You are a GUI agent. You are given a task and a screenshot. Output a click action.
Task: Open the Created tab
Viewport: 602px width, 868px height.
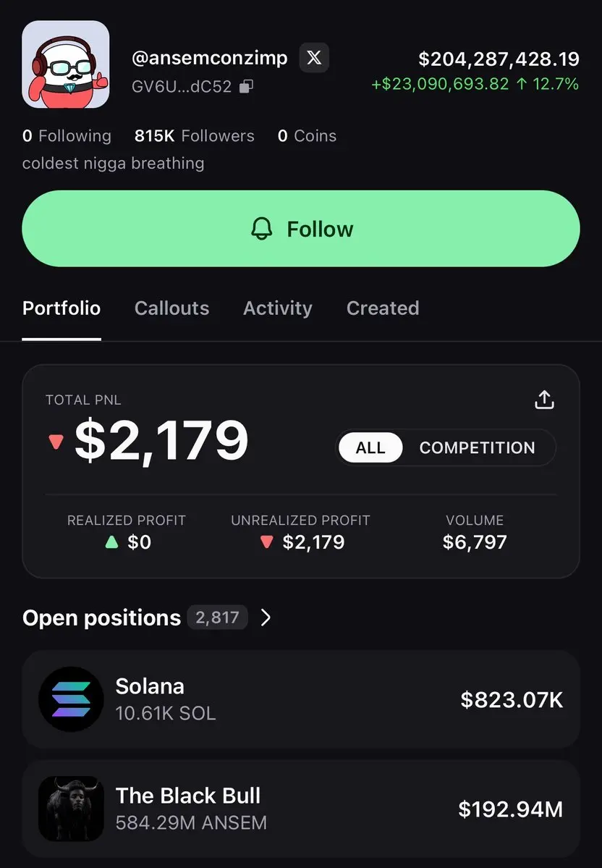tap(383, 308)
